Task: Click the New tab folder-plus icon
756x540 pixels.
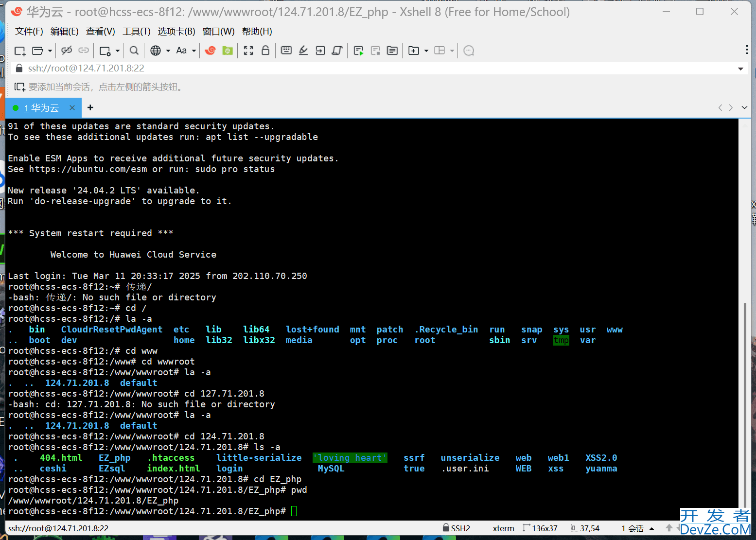Action: point(414,51)
